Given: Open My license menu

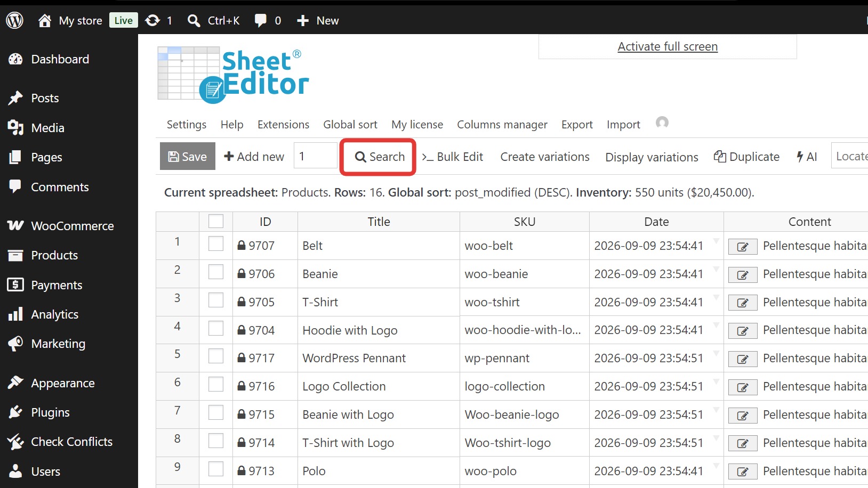Looking at the screenshot, I should click(417, 125).
